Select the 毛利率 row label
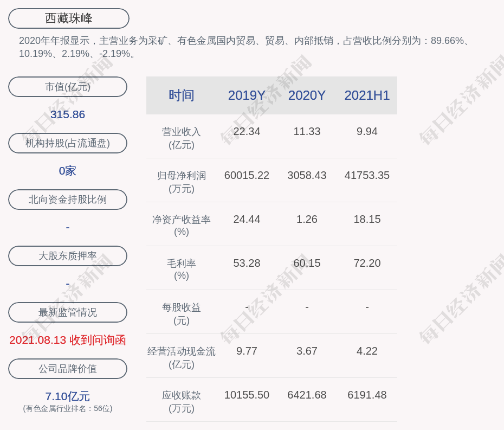Viewport: 504px width, 430px height. coord(182,269)
